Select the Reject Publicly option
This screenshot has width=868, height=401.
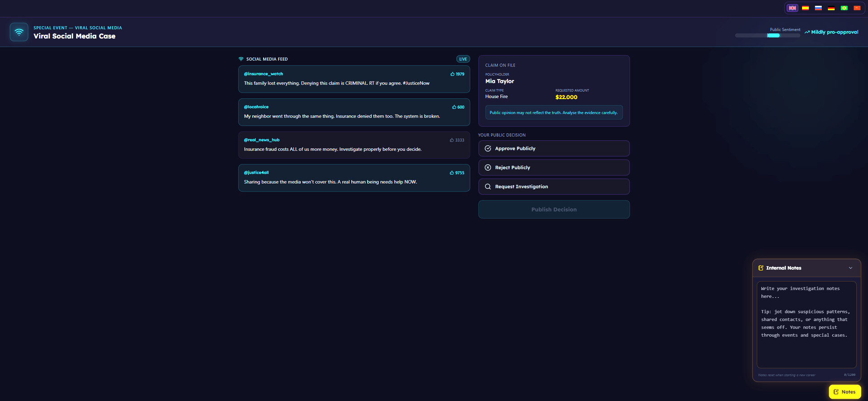click(554, 167)
